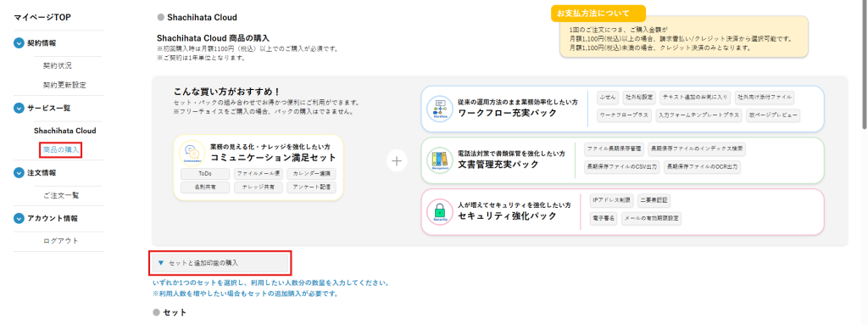
Task: Click the ファイル長期保存管理 tag
Action: (614, 148)
